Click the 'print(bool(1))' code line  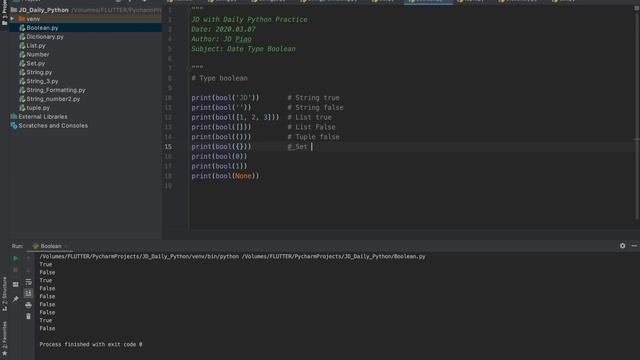coord(219,166)
